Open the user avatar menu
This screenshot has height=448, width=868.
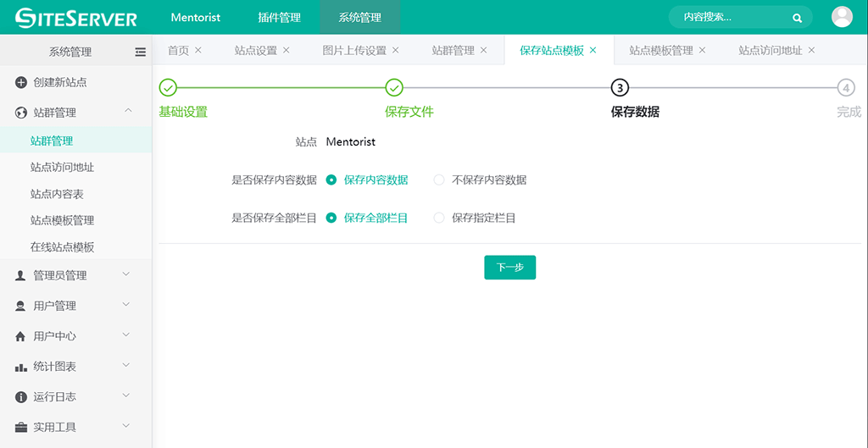pyautogui.click(x=842, y=17)
